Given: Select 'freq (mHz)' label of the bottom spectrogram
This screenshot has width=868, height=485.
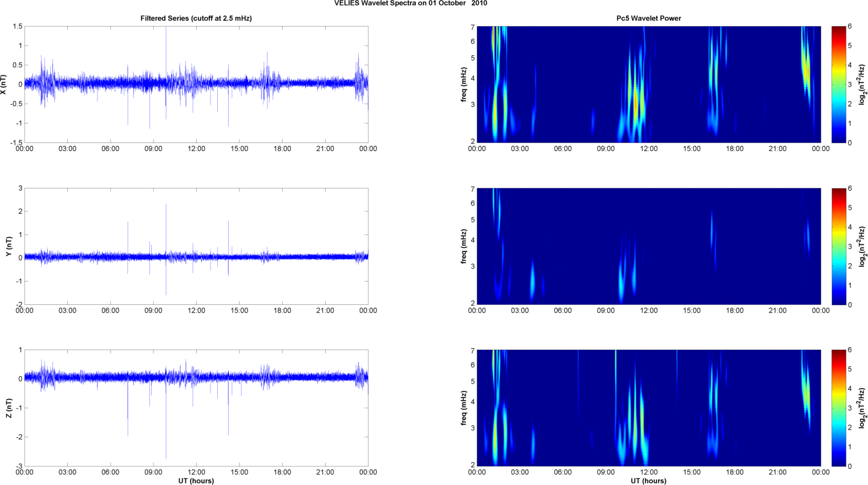Looking at the screenshot, I should (464, 408).
